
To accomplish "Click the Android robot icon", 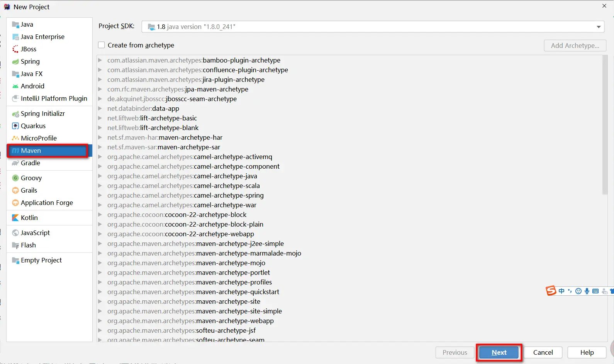I will (15, 86).
